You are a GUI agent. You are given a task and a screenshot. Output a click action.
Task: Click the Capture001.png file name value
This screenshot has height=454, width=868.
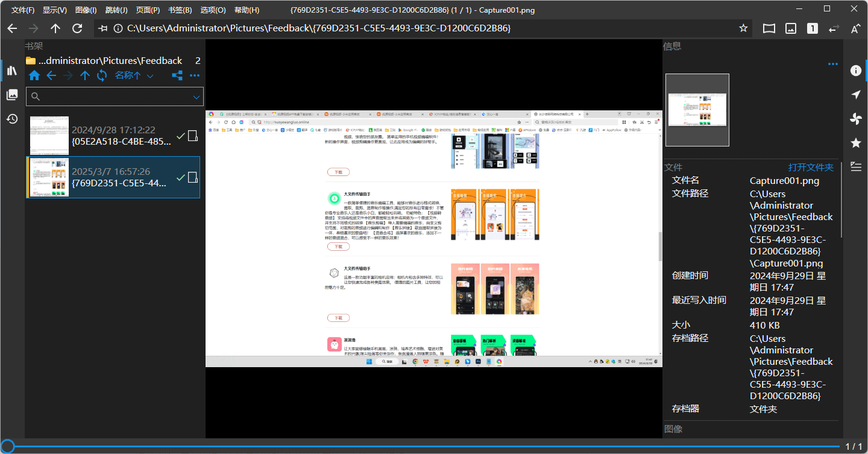(784, 181)
